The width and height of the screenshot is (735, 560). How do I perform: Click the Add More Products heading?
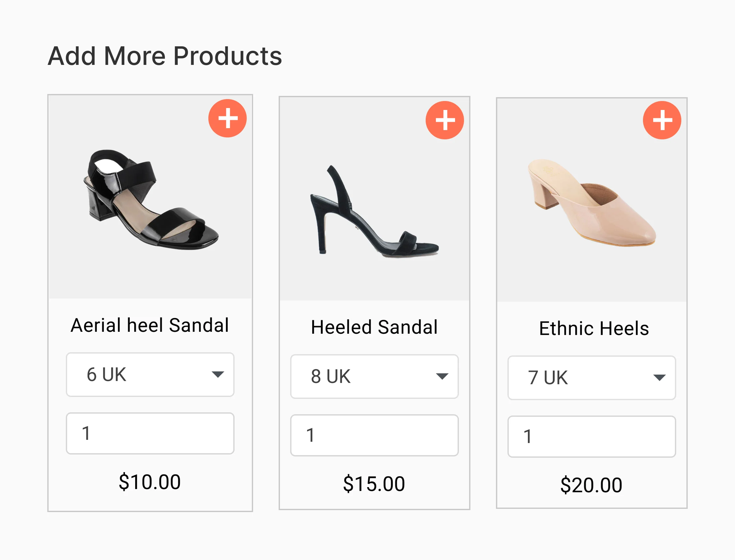click(x=165, y=56)
